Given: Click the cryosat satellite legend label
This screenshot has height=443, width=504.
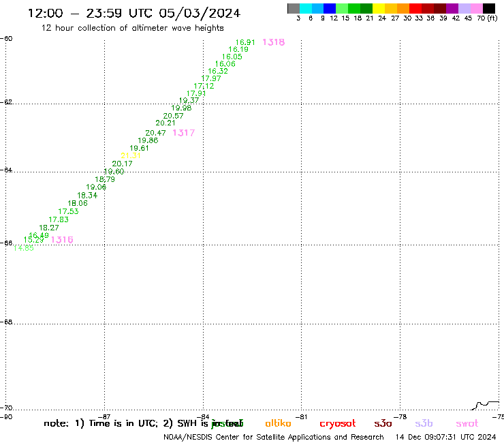Looking at the screenshot, I should pos(338,424).
